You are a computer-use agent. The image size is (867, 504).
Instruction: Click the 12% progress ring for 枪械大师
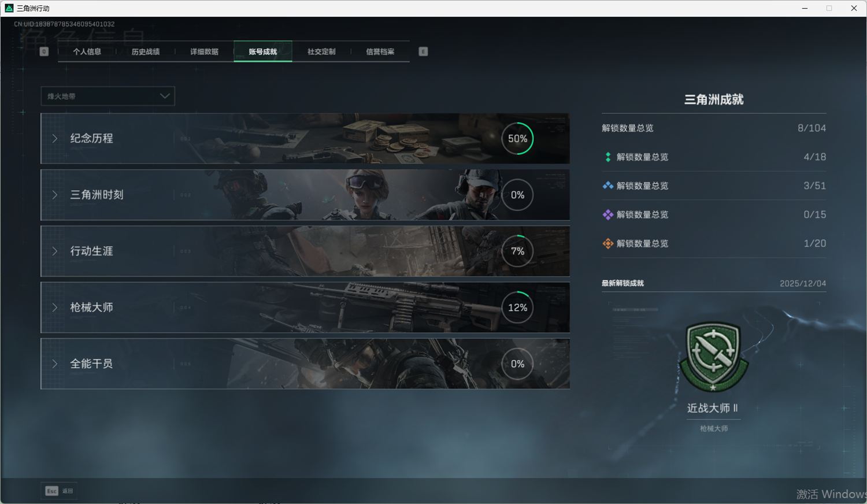[x=517, y=307]
